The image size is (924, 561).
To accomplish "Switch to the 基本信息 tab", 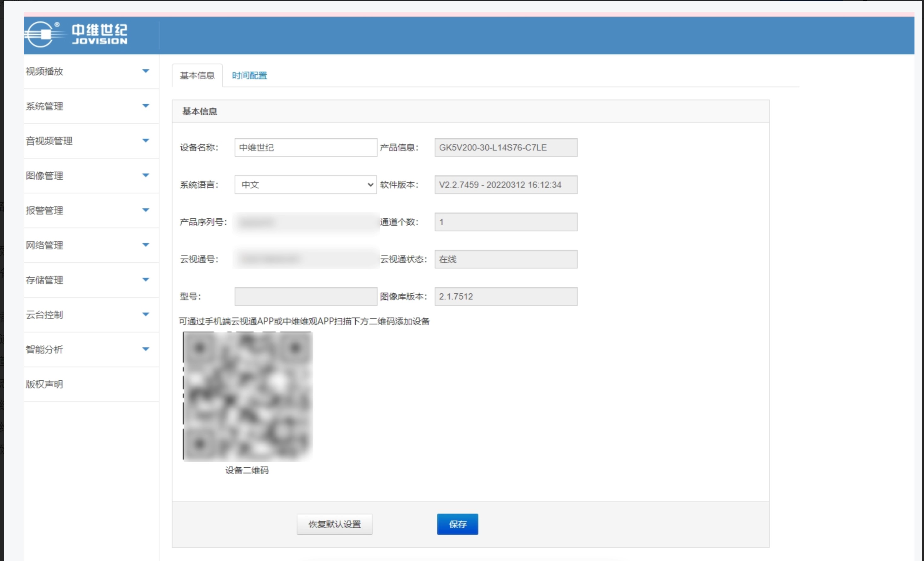I will pyautogui.click(x=197, y=75).
